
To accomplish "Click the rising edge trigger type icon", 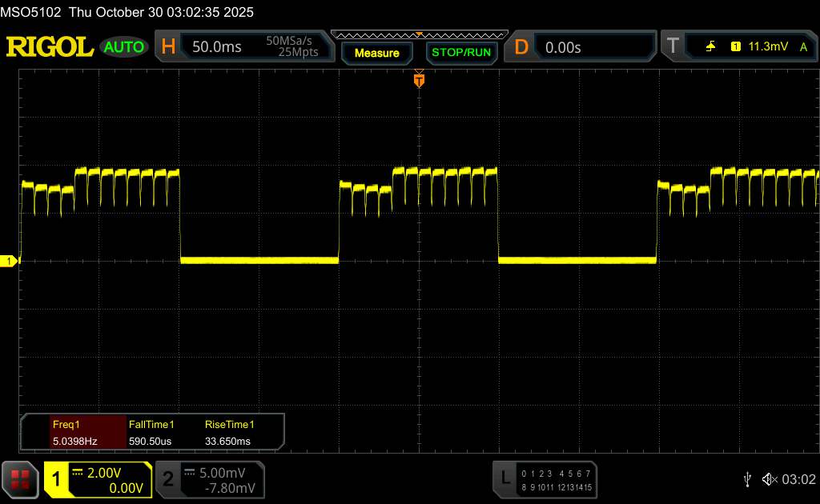I will (x=710, y=47).
